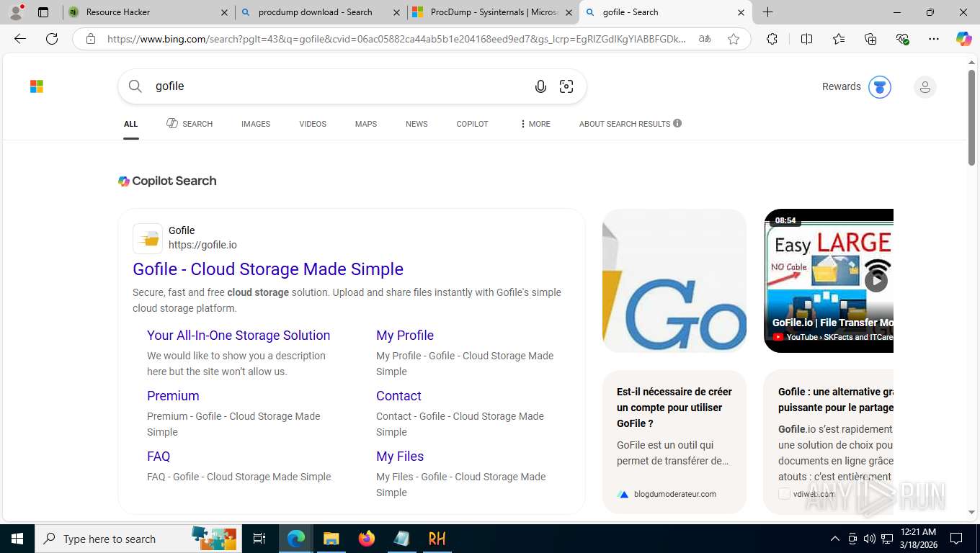Image resolution: width=980 pixels, height=553 pixels.
Task: Select the COPILOT tab
Action: 472,124
